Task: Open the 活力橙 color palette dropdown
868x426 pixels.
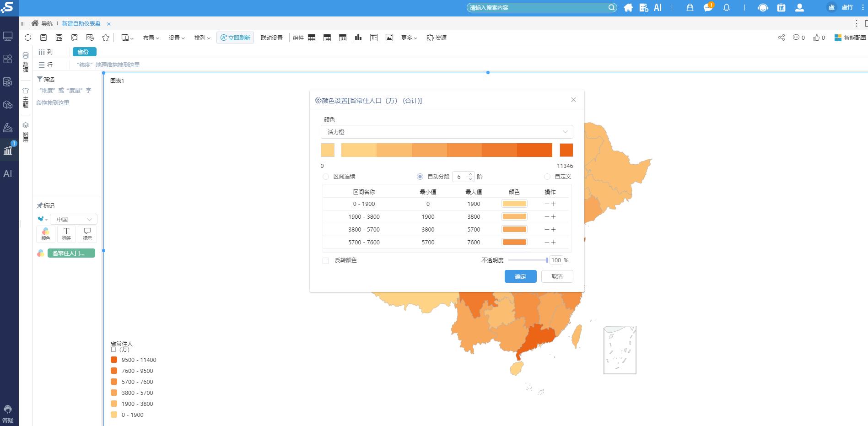Action: 446,132
